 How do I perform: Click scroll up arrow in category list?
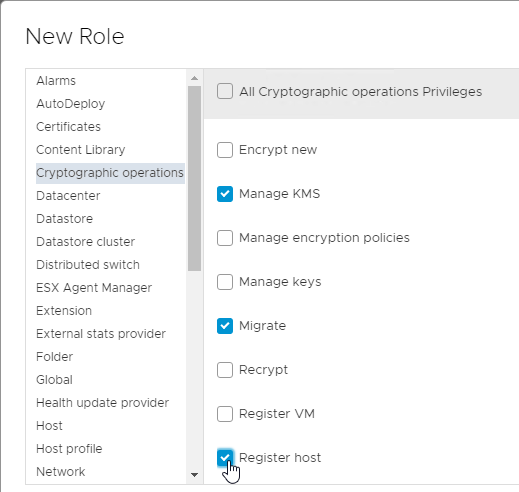click(194, 78)
